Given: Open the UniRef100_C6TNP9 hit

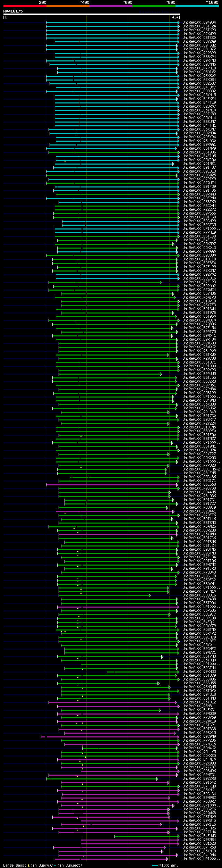Looking at the screenshot, I should (199, 148).
